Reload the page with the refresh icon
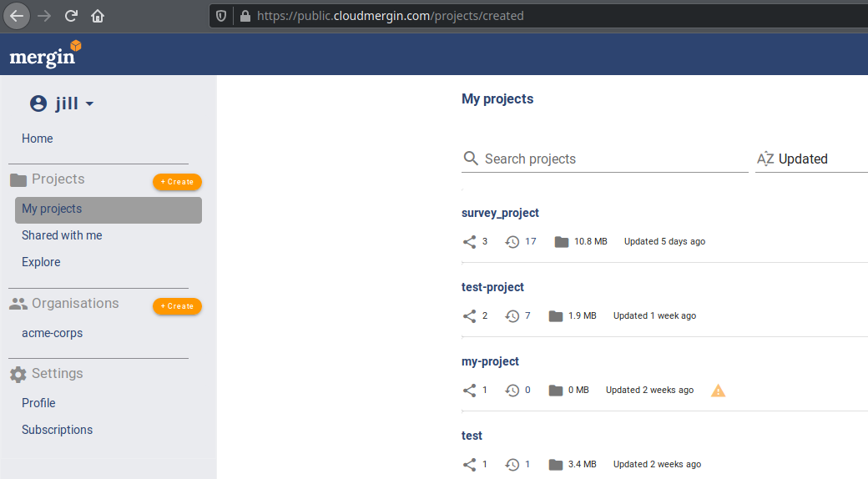Screen dimensions: 868x479 (71, 16)
